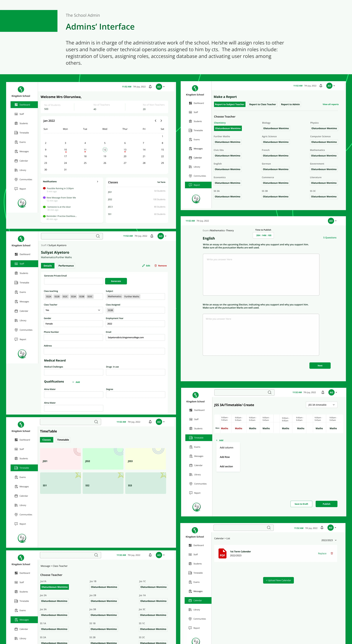Open AO account dropdown in Welcome dashboard screen
352x644 pixels.
pos(164,87)
